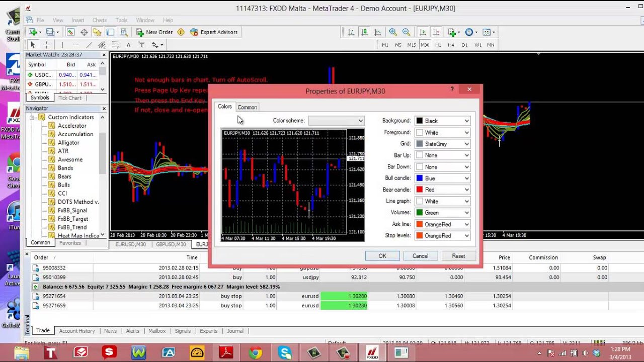The image size is (644, 362).
Task: Open the Charts menu
Action: click(x=100, y=20)
